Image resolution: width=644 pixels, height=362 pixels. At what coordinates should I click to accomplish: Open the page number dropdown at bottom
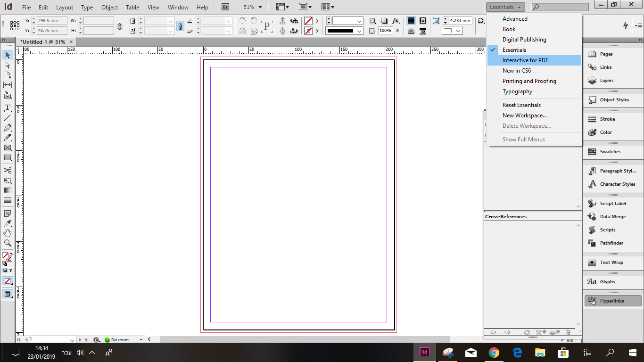click(x=73, y=339)
